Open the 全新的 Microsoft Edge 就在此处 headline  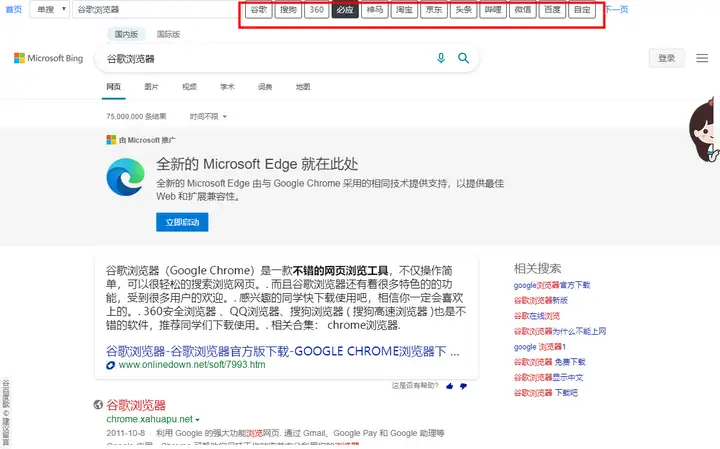tap(257, 164)
